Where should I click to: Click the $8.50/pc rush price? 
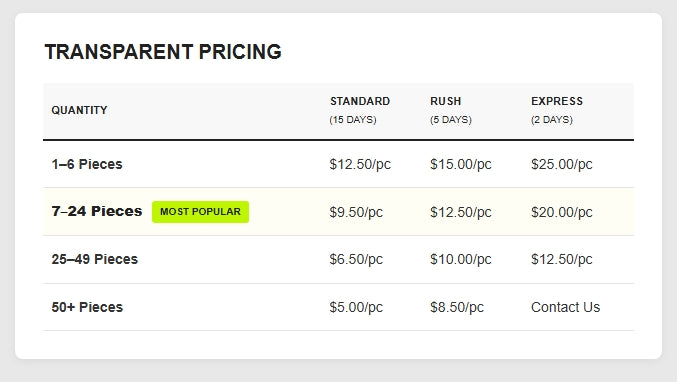click(457, 307)
